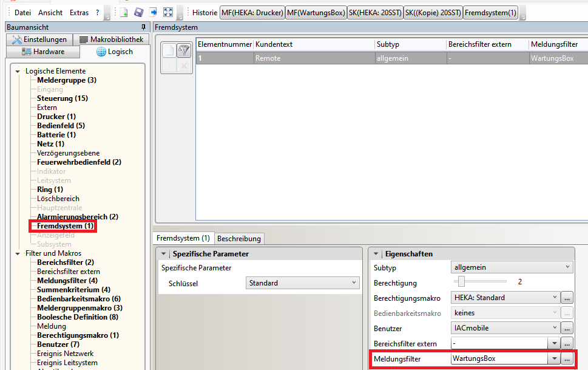
Task: Click the copy element icon below new page
Action: [169, 66]
